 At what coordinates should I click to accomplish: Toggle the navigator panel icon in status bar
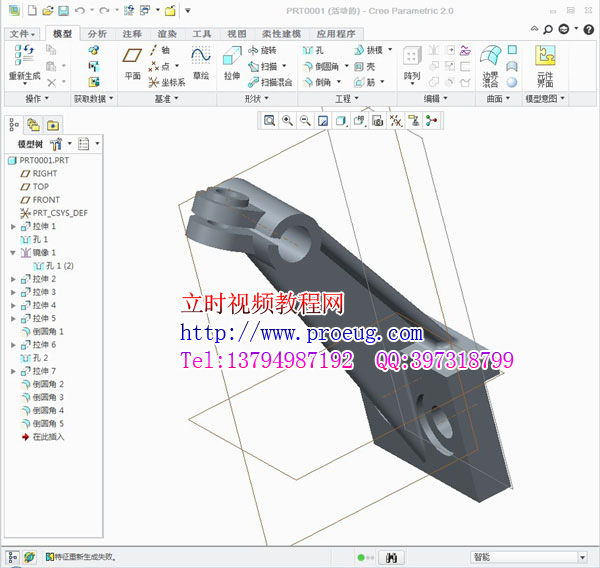(x=12, y=557)
